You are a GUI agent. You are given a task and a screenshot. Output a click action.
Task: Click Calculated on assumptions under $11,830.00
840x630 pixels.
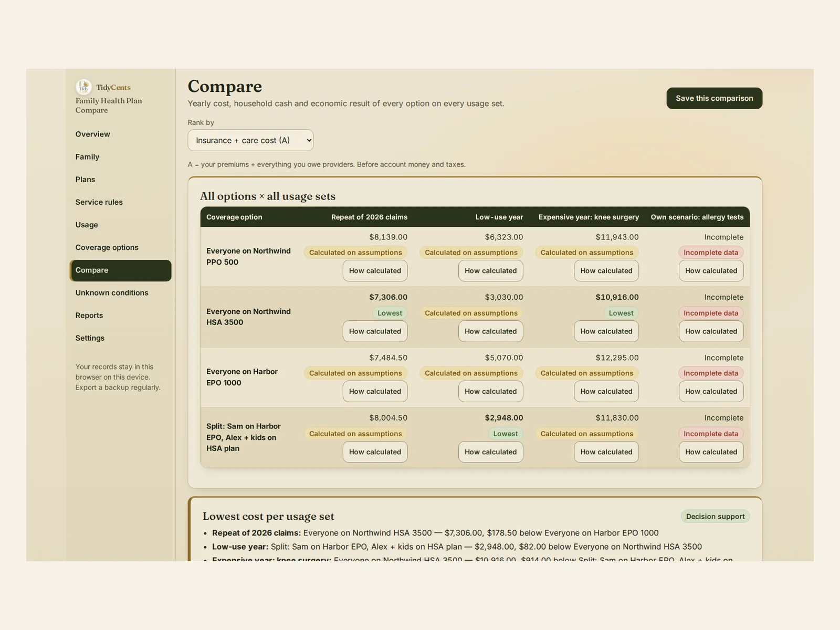(x=587, y=434)
